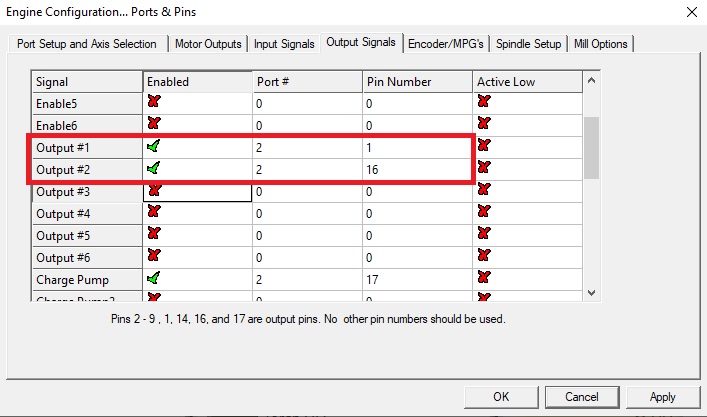Select Port # cell for Output #2

point(307,170)
